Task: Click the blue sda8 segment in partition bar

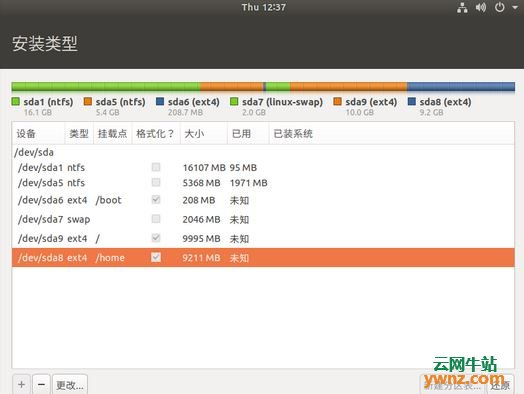Action: [x=461, y=87]
